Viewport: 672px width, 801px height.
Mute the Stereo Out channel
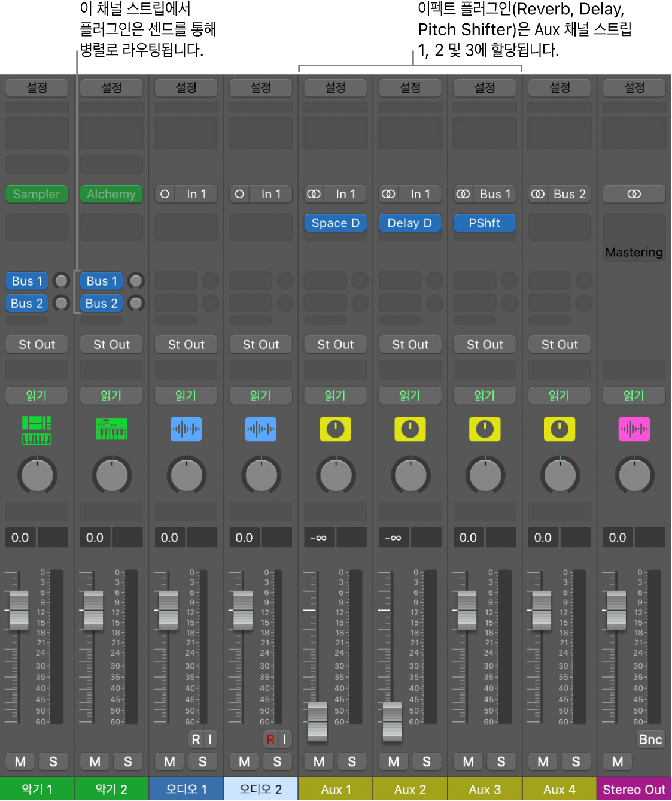pos(618,761)
